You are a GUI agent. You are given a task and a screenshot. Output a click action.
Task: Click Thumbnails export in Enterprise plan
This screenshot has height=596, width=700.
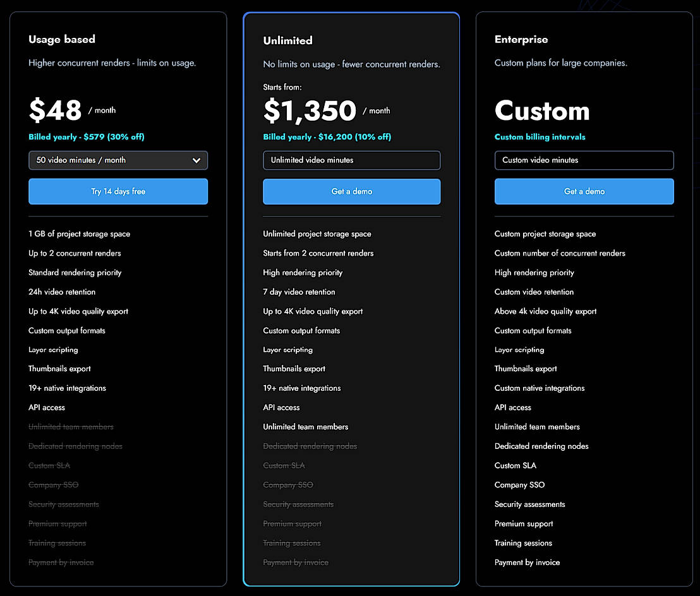[526, 369]
